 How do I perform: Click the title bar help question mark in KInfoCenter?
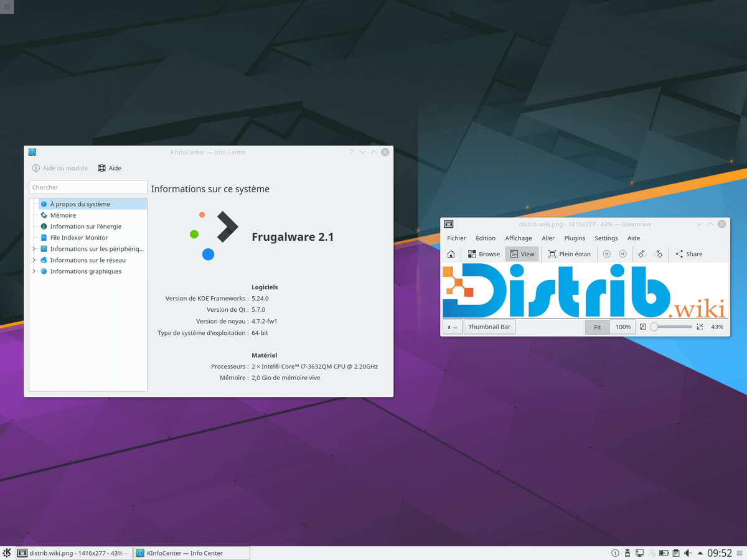pos(351,152)
